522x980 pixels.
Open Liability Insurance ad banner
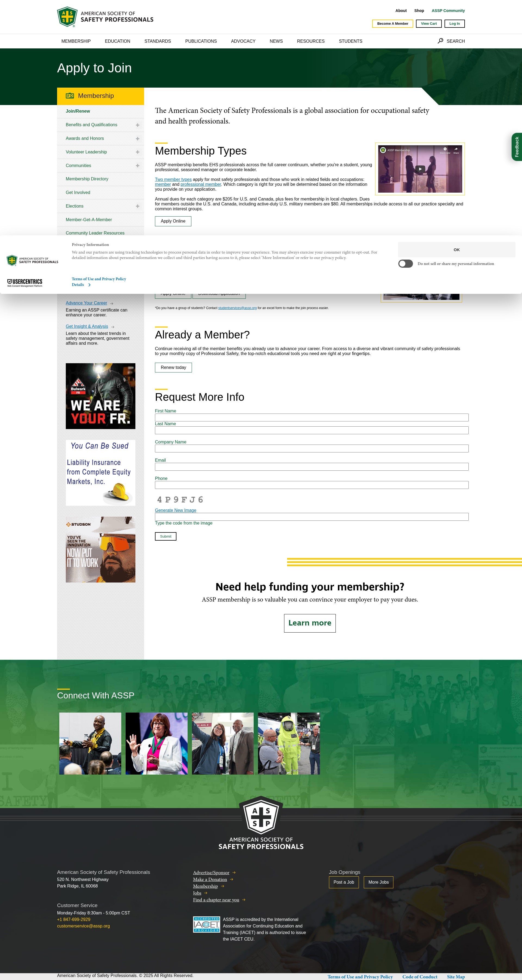(x=100, y=473)
